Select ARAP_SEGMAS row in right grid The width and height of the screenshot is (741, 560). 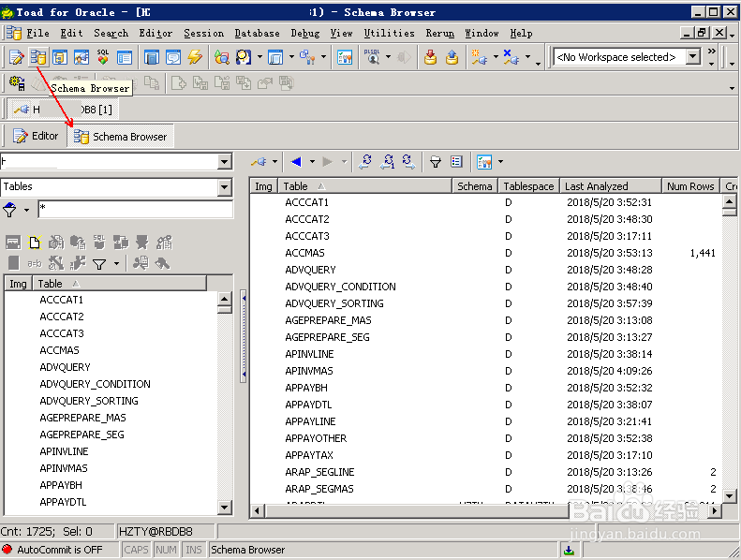(x=486, y=489)
